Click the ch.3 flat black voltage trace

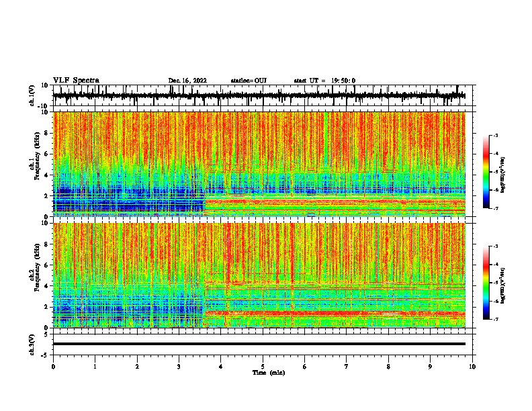tap(259, 344)
